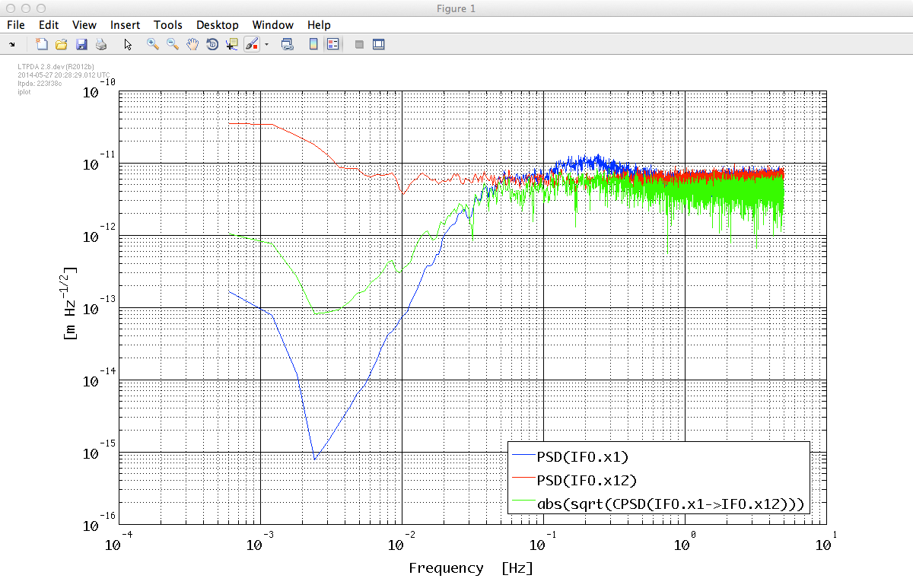
Task: Select the Zoom In magnifier tool
Action: [153, 44]
